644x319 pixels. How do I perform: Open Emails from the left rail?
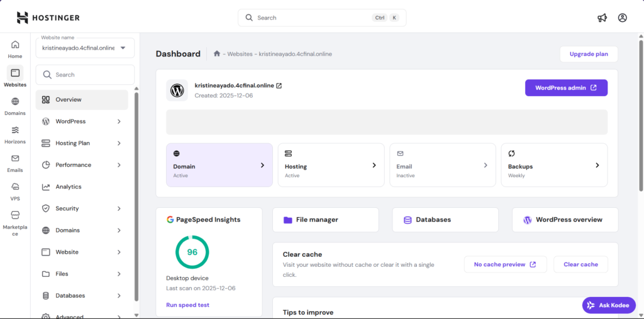(x=15, y=163)
